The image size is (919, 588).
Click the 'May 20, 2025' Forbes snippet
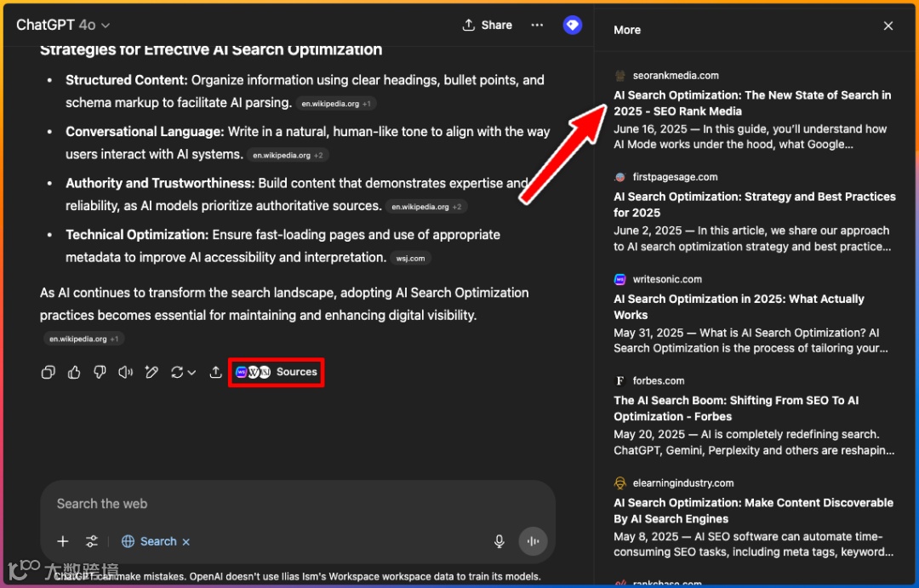pyautogui.click(x=754, y=442)
